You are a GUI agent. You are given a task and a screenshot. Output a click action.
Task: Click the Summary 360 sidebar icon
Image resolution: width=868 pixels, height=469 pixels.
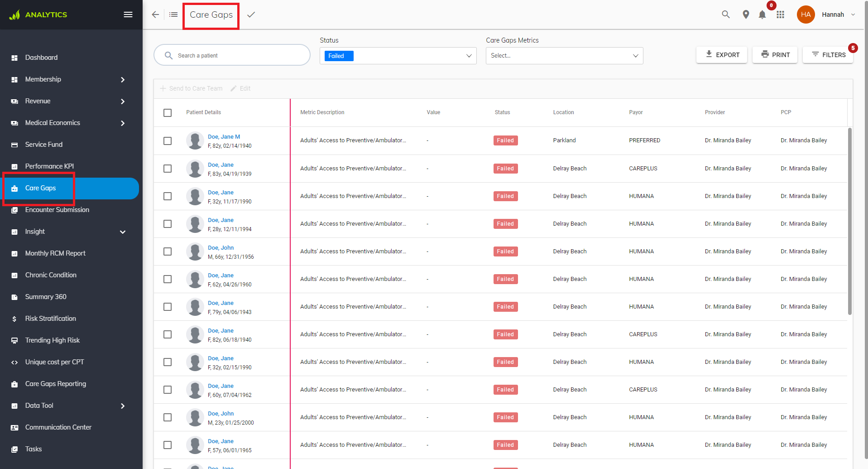[x=14, y=297]
